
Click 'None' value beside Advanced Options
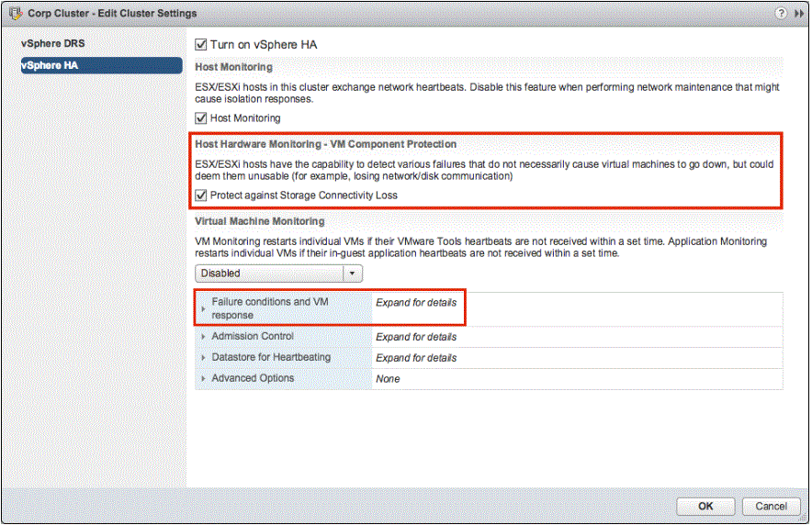[388, 379]
